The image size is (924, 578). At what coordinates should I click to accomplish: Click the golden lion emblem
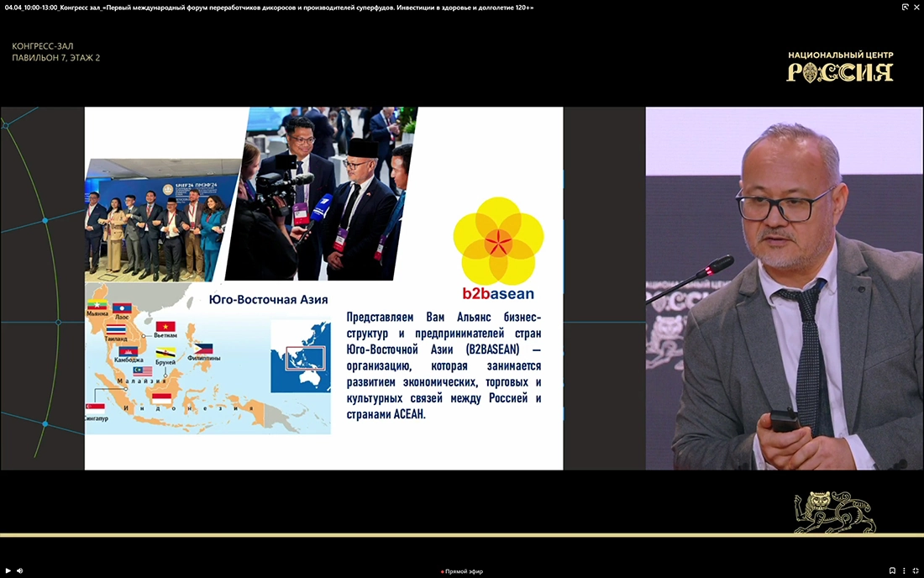[834, 512]
